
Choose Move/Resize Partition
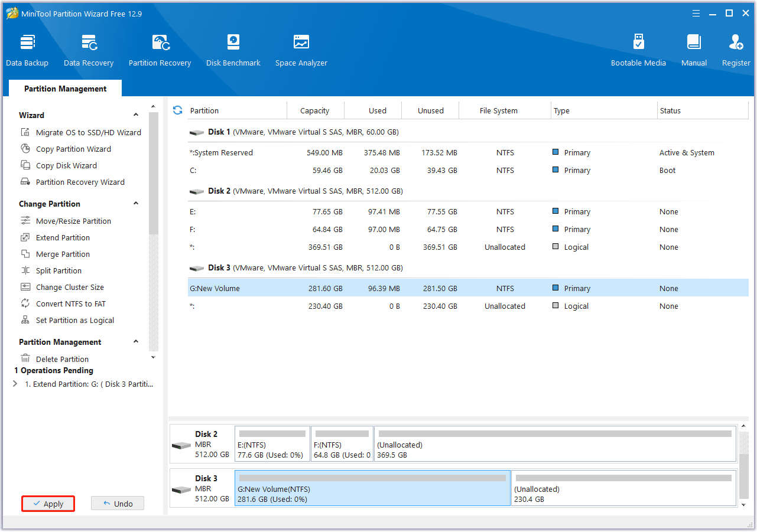pos(66,221)
